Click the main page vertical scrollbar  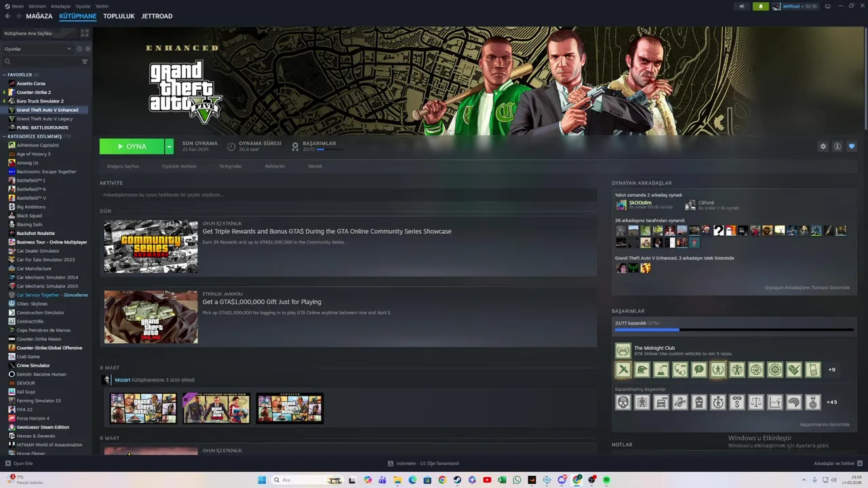[865, 78]
